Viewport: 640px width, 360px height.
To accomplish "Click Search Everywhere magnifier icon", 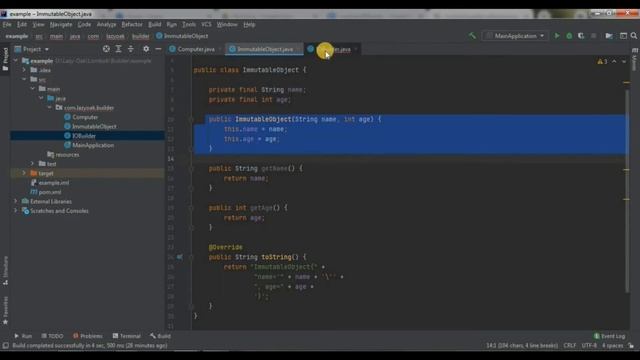I will pos(634,36).
